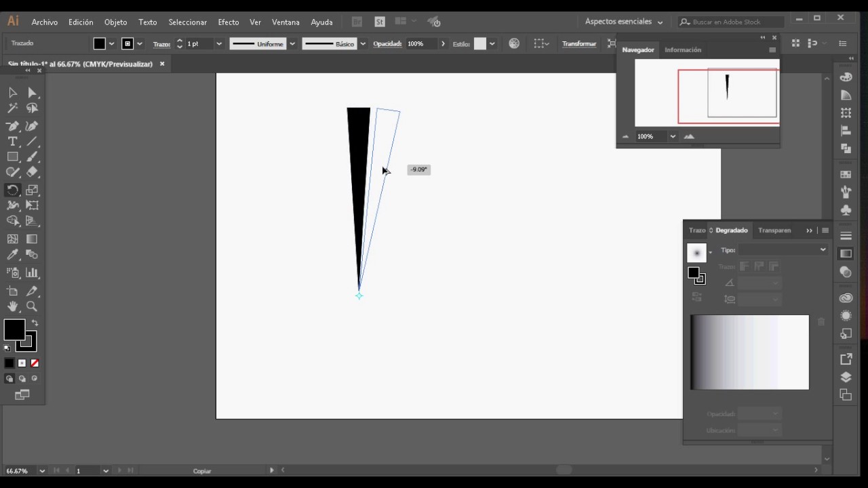Open the Objeto menu
This screenshot has width=868, height=488.
(116, 22)
